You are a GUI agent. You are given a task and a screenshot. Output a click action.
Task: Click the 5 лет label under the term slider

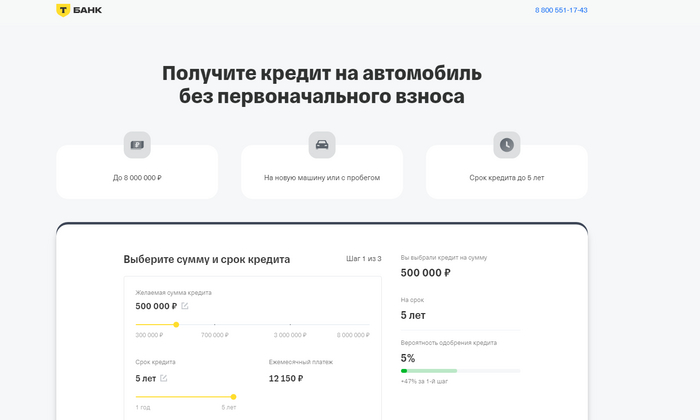[x=229, y=408]
